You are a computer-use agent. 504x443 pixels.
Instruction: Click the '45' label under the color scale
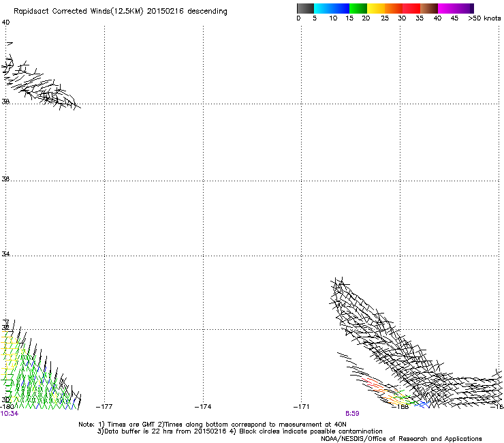click(x=454, y=18)
